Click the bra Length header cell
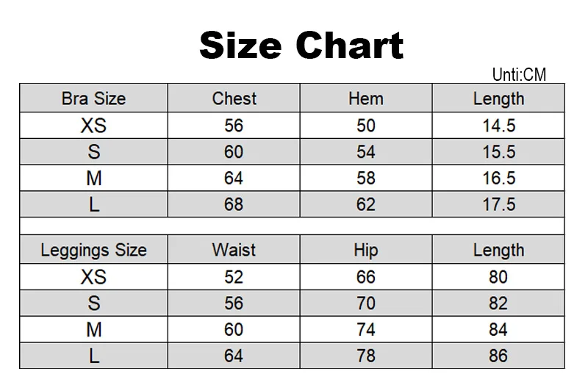The height and width of the screenshot is (385, 588). 498,98
